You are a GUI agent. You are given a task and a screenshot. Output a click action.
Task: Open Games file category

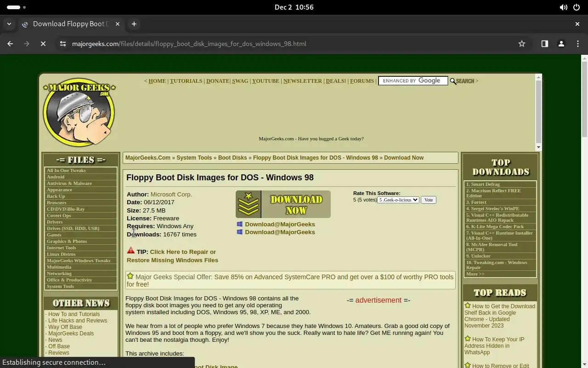pos(54,235)
